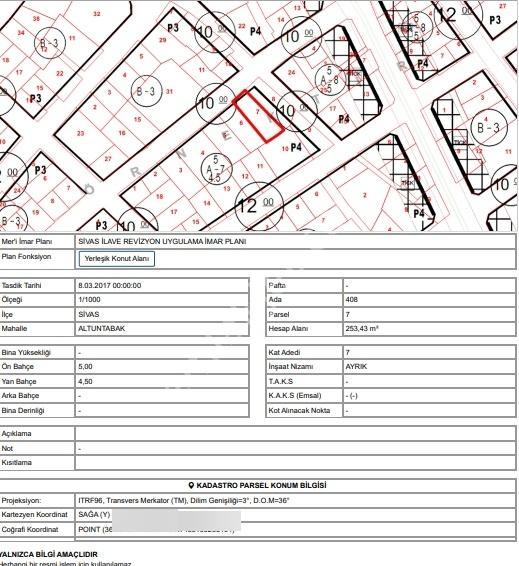Select the Mahalle value ALTUNTABAK
This screenshot has height=566, width=519.
101,328
